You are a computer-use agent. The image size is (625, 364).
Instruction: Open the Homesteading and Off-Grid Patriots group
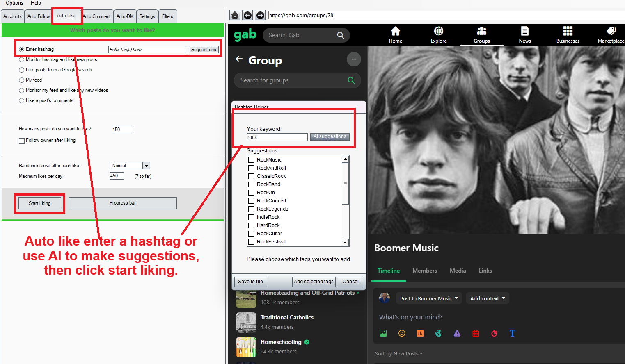307,293
